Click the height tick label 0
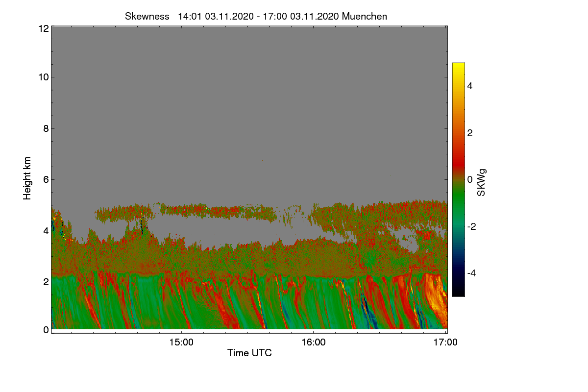The height and width of the screenshot is (392, 588). (x=45, y=330)
